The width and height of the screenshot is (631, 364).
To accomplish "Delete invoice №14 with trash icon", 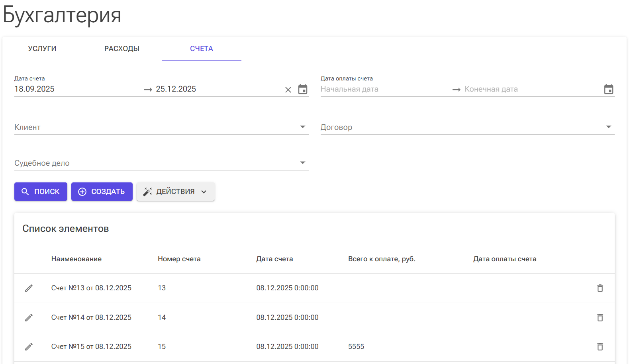I will (x=600, y=317).
